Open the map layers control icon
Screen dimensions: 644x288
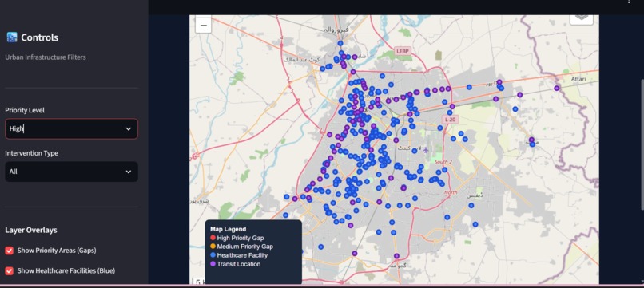click(x=581, y=18)
